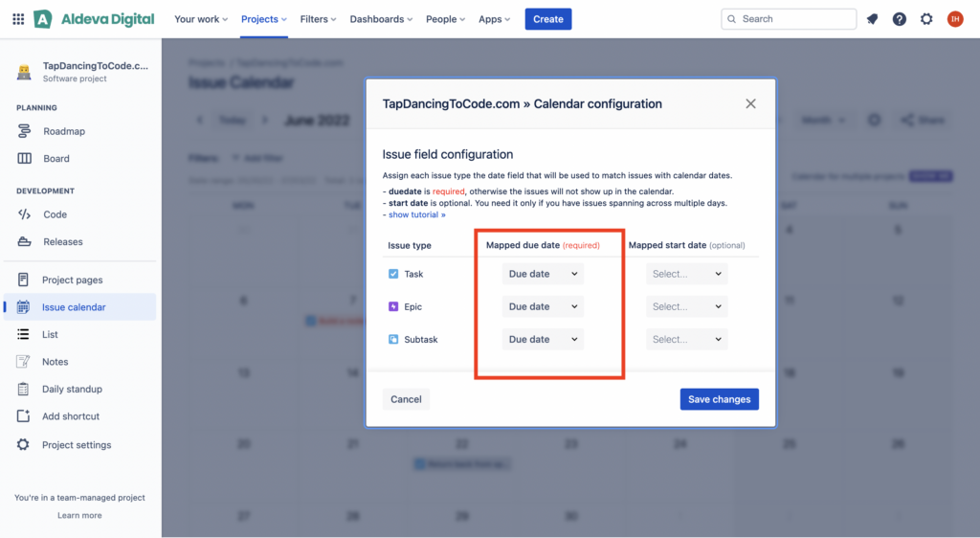Click Save changes button
The height and width of the screenshot is (538, 980).
720,399
